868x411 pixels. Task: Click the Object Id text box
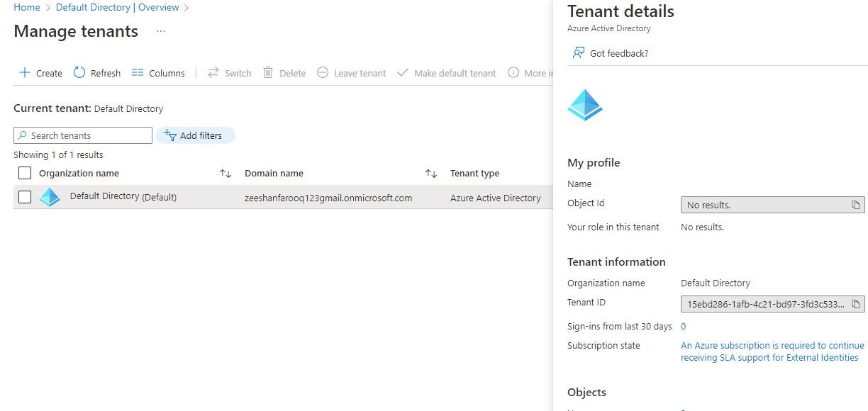pos(773,205)
